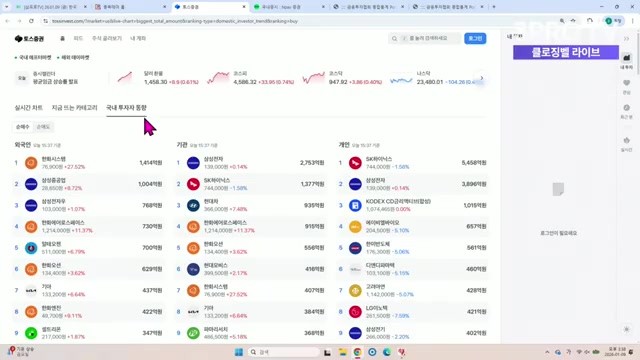This screenshot has height=360, width=640.
Task: Open 한미반도체 logo icon
Action: pyautogui.click(x=355, y=248)
